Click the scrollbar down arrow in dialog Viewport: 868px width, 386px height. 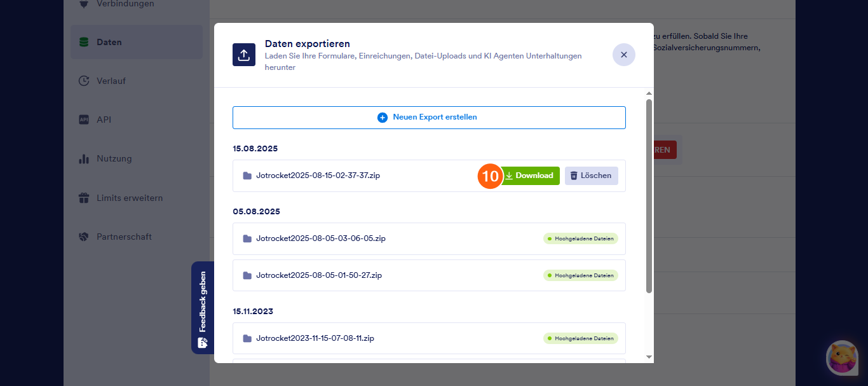pyautogui.click(x=649, y=357)
